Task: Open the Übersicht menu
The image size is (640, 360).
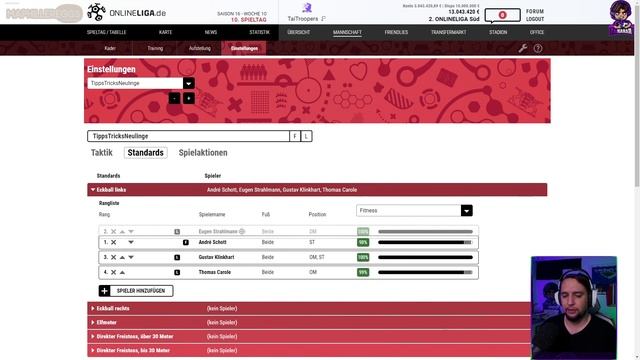Action: [x=298, y=32]
